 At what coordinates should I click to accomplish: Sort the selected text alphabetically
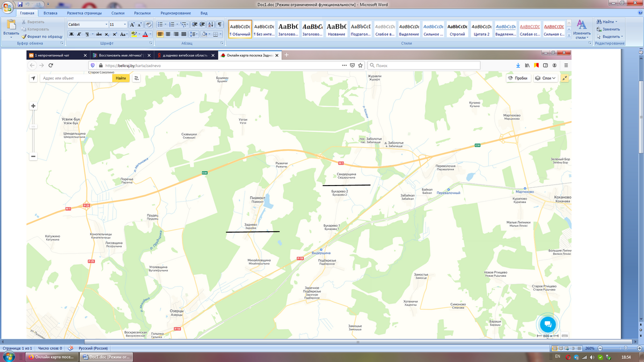point(210,24)
